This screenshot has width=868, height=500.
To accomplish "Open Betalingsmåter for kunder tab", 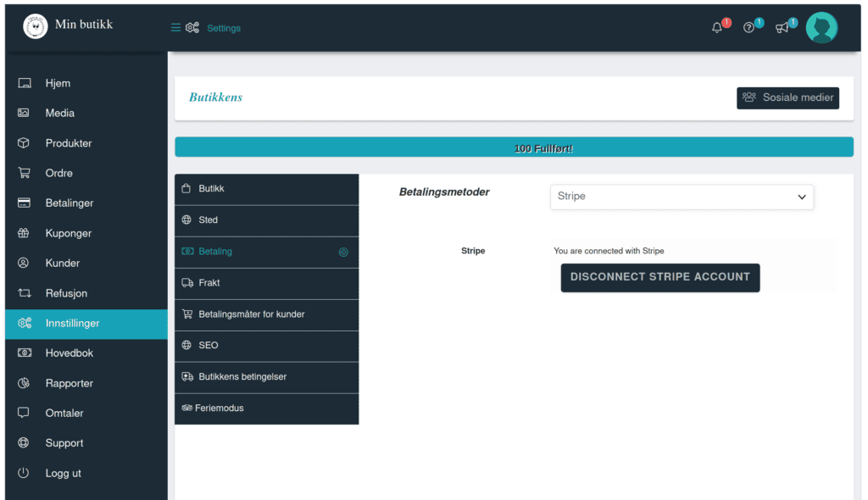I will 266,315.
